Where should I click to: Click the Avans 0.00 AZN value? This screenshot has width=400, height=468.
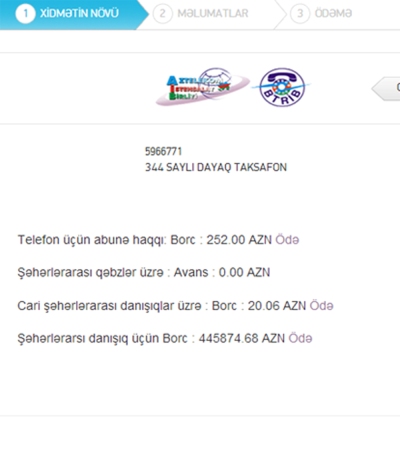(x=244, y=272)
